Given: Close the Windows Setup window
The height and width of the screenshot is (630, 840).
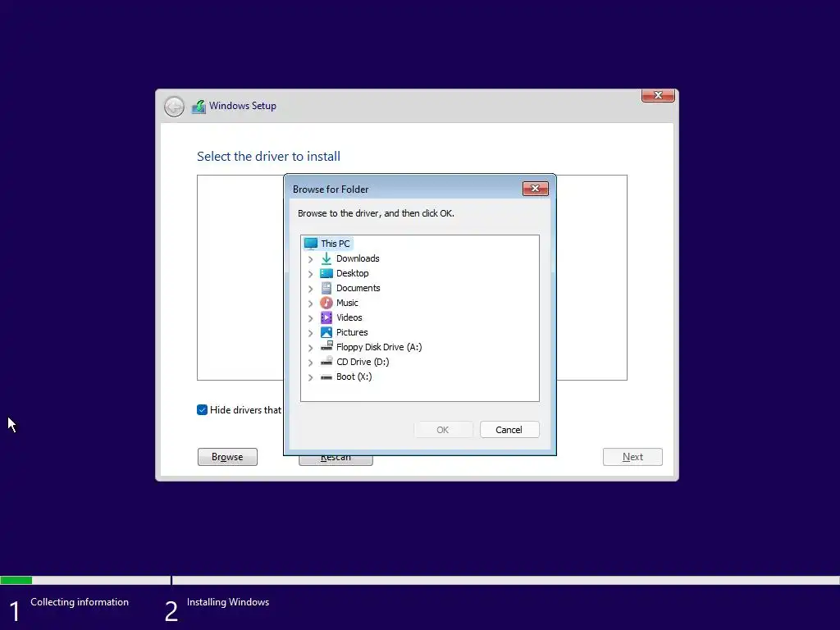Looking at the screenshot, I should (x=658, y=95).
